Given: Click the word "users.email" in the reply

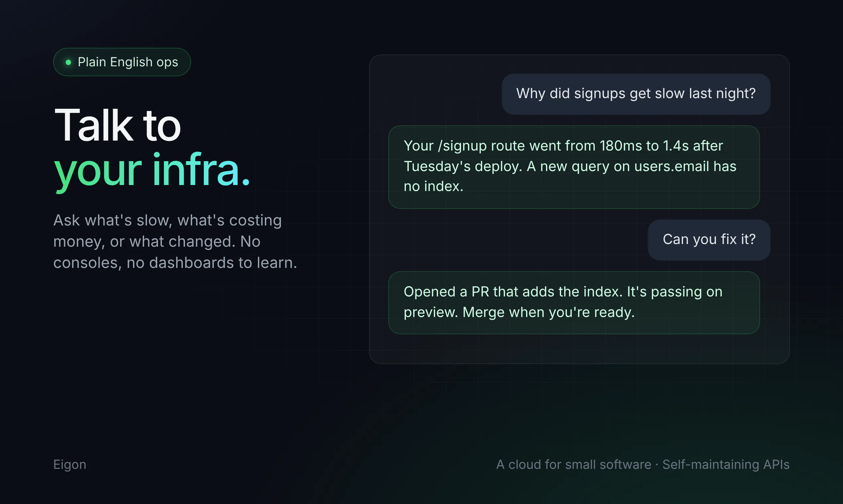Looking at the screenshot, I should click(672, 166).
